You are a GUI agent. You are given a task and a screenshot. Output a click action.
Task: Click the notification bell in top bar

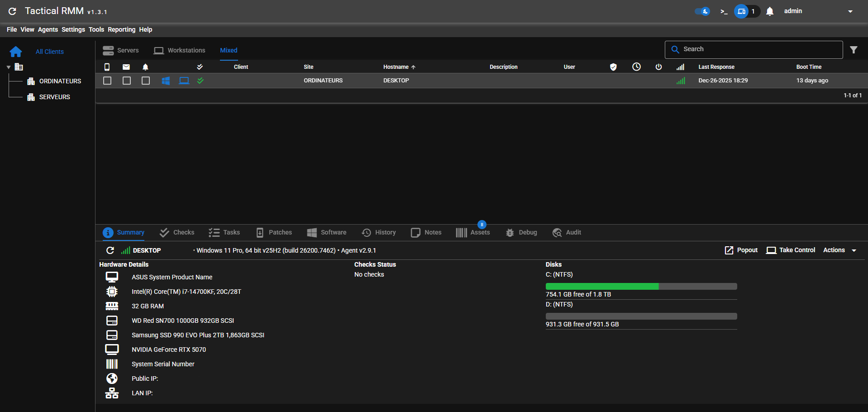[x=769, y=11]
